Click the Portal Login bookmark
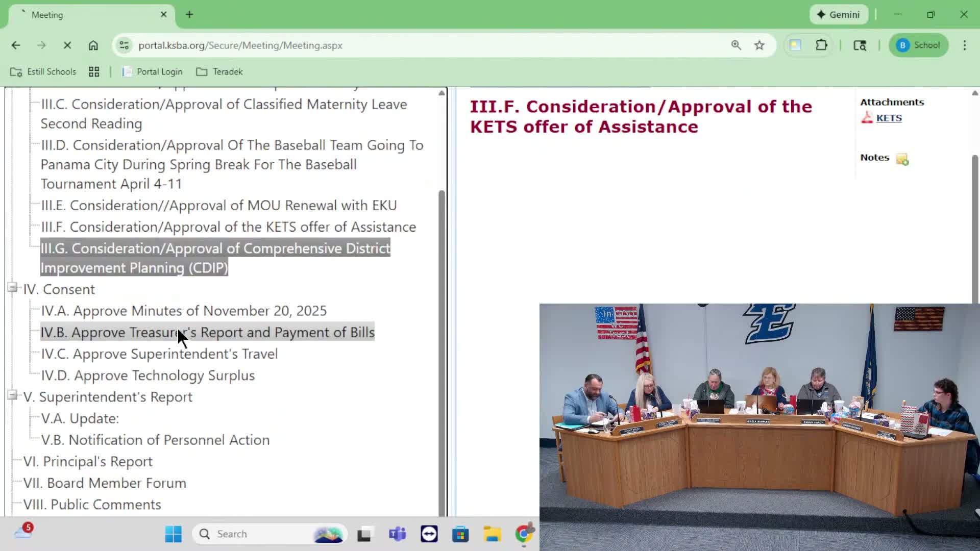The height and width of the screenshot is (551, 980). click(152, 71)
